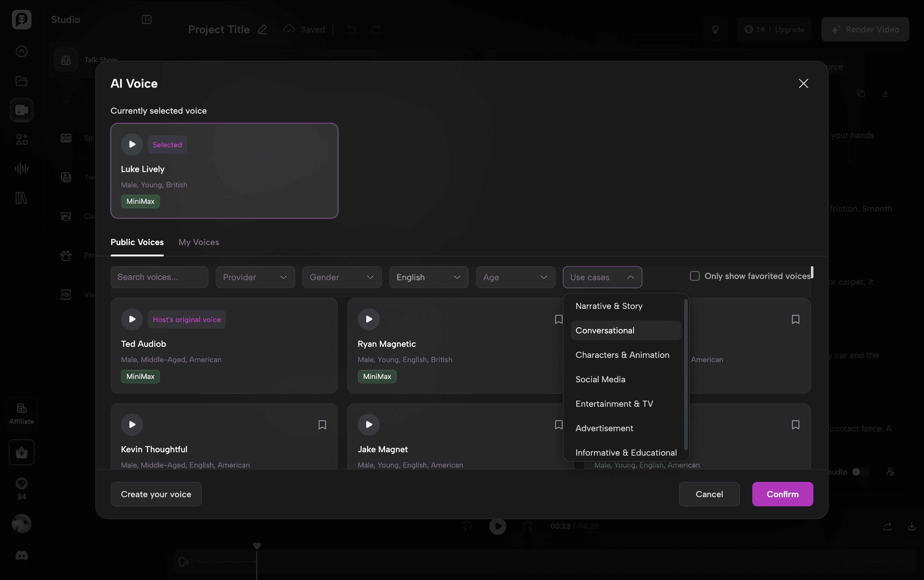
Task: Open the audio waveform icon in sidebar
Action: (x=21, y=169)
